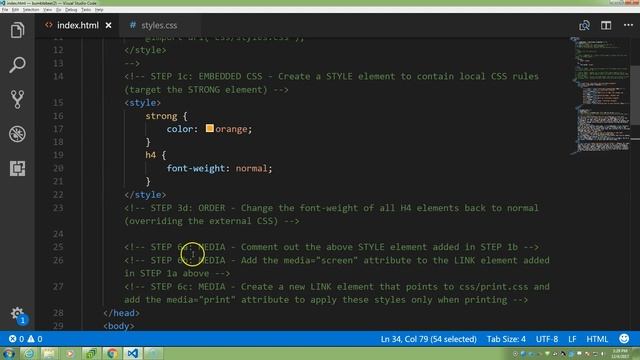Click the Open Changes icon in editor toolbar

pos(584,25)
